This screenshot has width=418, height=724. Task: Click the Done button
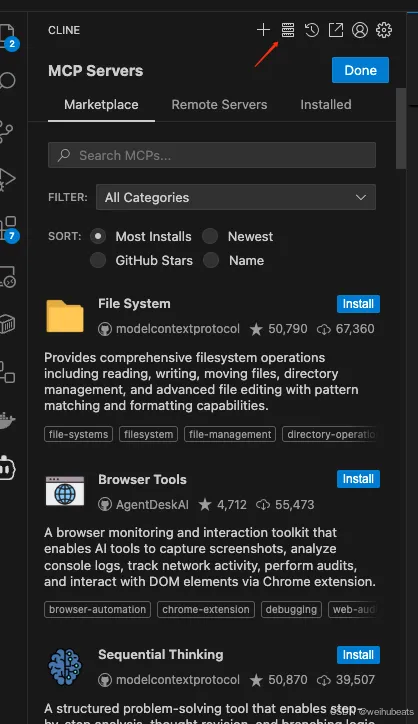pyautogui.click(x=360, y=70)
